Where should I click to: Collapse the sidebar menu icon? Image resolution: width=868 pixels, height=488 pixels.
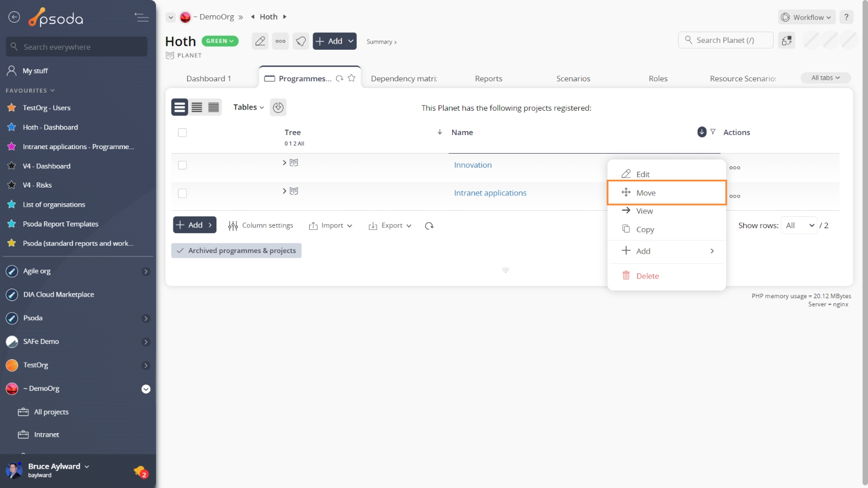click(141, 18)
